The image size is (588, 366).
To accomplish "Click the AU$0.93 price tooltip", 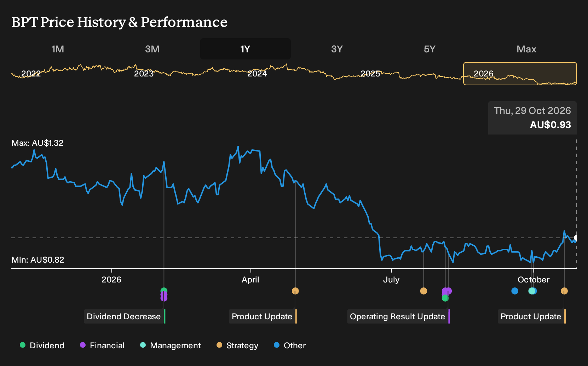I will (x=532, y=118).
